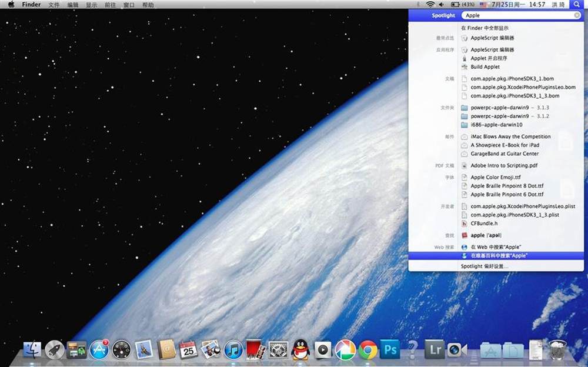Launch Lightroom Lr icon

click(435, 350)
